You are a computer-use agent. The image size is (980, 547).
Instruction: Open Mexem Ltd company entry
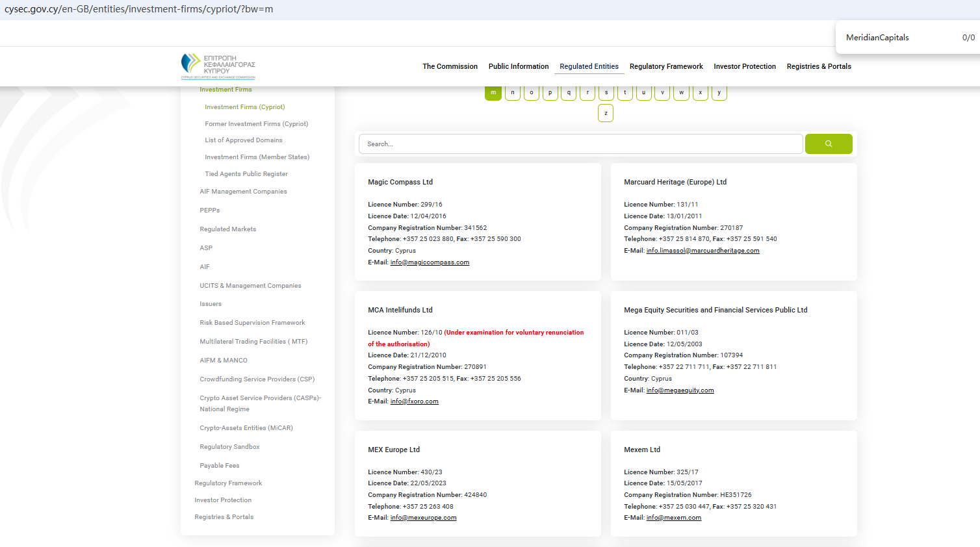point(641,450)
